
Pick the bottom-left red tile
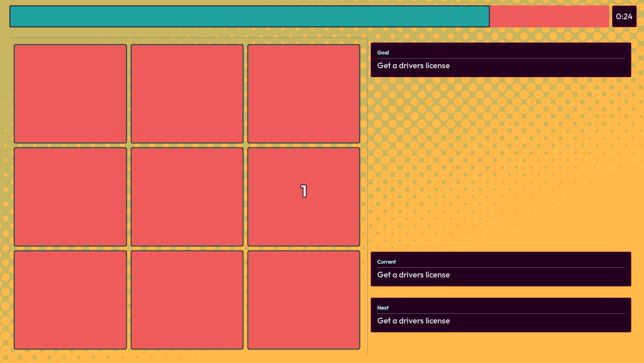tap(70, 300)
